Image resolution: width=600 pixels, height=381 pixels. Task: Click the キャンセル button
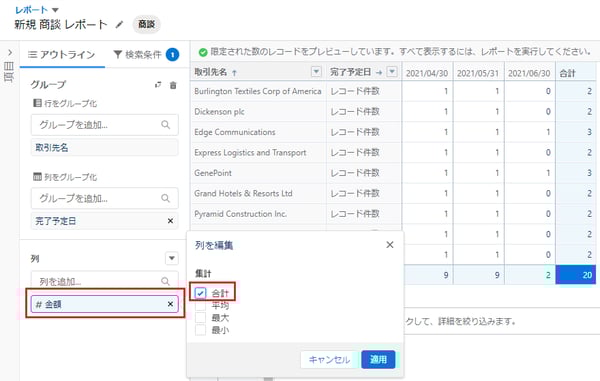[329, 360]
